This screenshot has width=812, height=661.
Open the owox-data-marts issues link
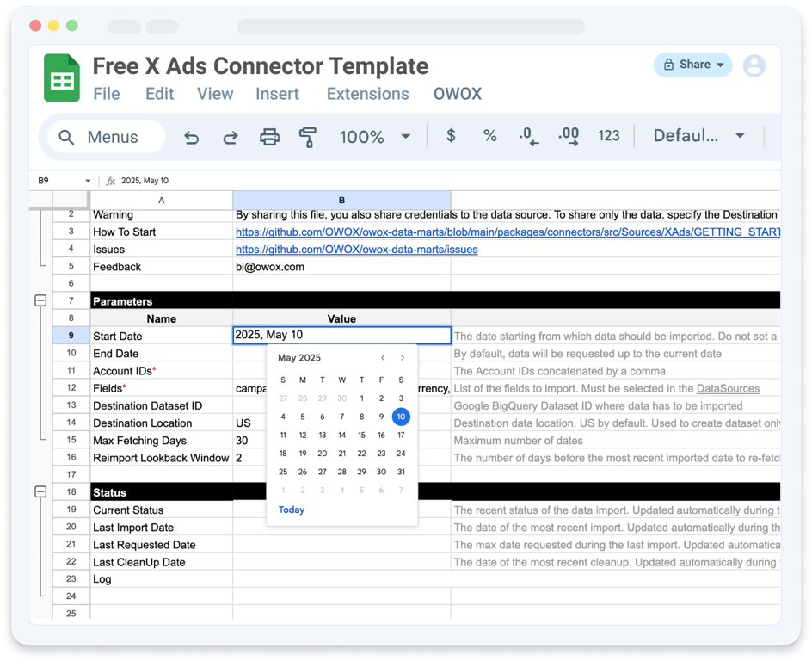tap(357, 250)
